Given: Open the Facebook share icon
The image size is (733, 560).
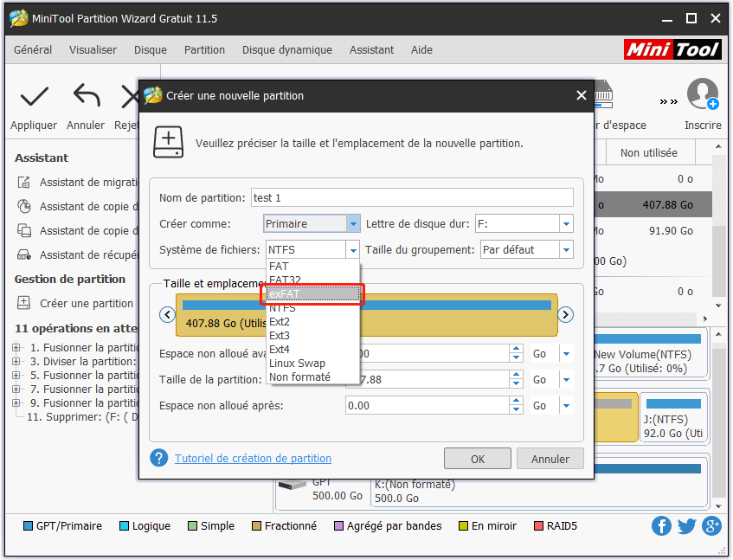Looking at the screenshot, I should point(661,526).
